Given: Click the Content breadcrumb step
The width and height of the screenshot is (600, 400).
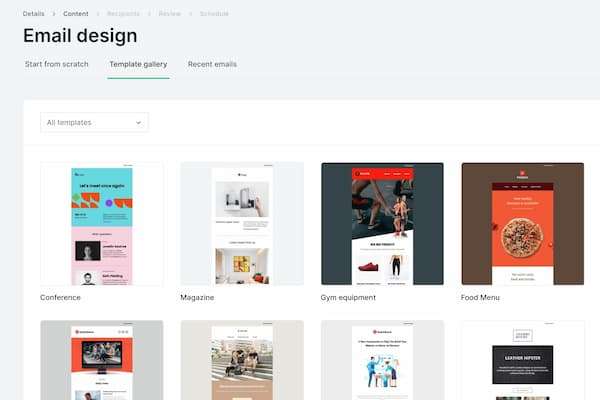Looking at the screenshot, I should [76, 14].
